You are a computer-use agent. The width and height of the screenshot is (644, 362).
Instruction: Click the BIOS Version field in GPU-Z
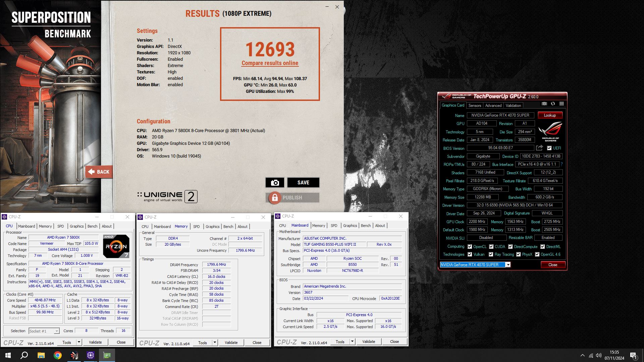click(x=500, y=148)
